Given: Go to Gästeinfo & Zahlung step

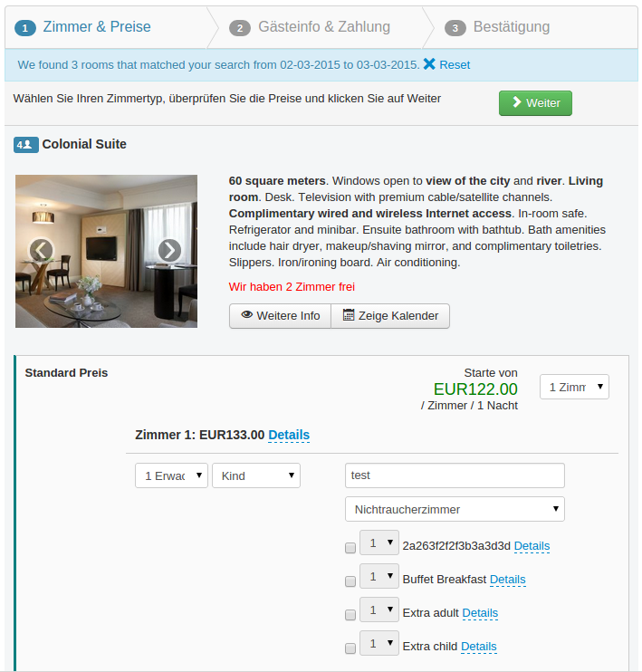Looking at the screenshot, I should [x=324, y=27].
